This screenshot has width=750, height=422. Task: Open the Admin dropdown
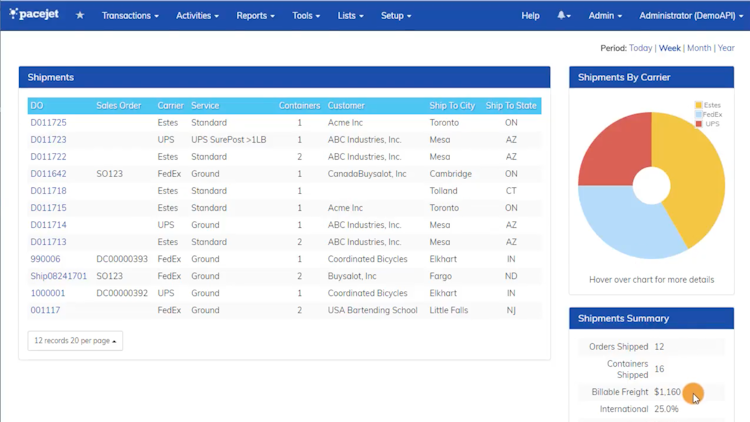coord(605,16)
